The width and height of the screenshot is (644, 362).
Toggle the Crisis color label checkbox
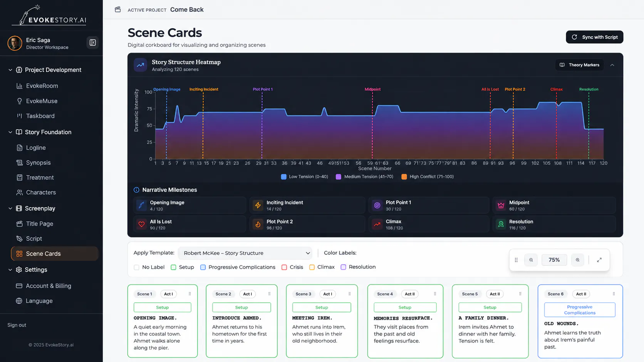point(284,267)
